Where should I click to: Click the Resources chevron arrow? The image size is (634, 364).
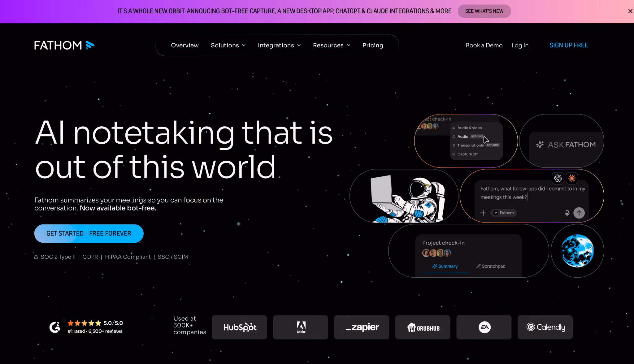(349, 45)
